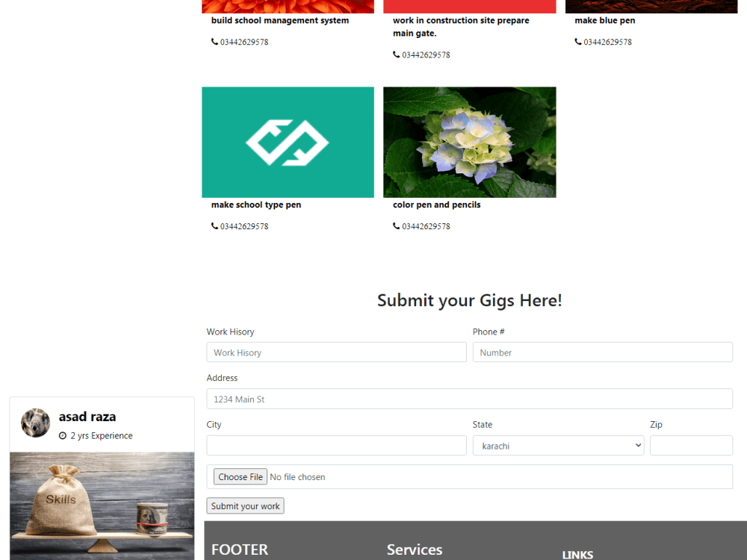Click phone number under make blue pen
This screenshot has height=560, width=747.
click(x=607, y=42)
